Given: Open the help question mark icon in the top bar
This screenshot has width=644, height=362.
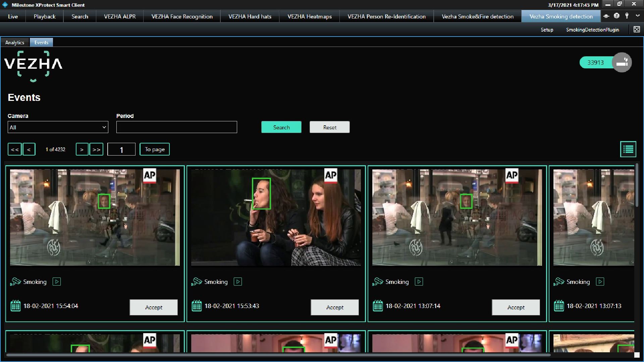Looking at the screenshot, I should 616,16.
